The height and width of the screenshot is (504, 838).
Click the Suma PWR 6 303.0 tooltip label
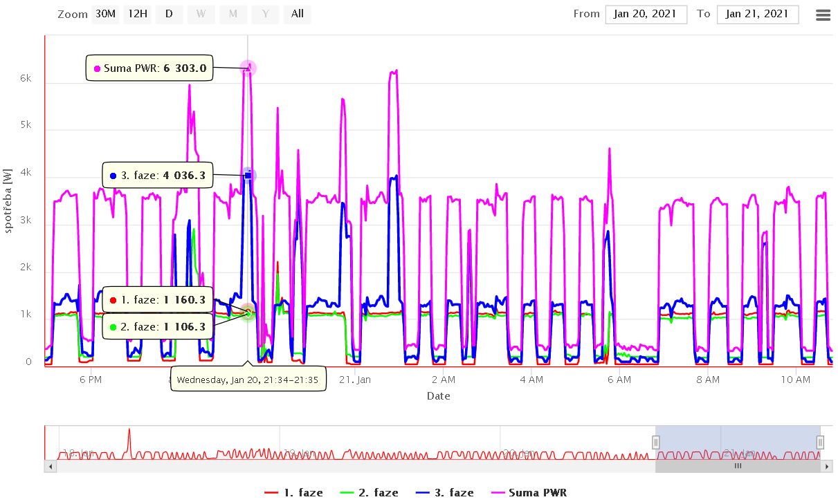point(149,68)
